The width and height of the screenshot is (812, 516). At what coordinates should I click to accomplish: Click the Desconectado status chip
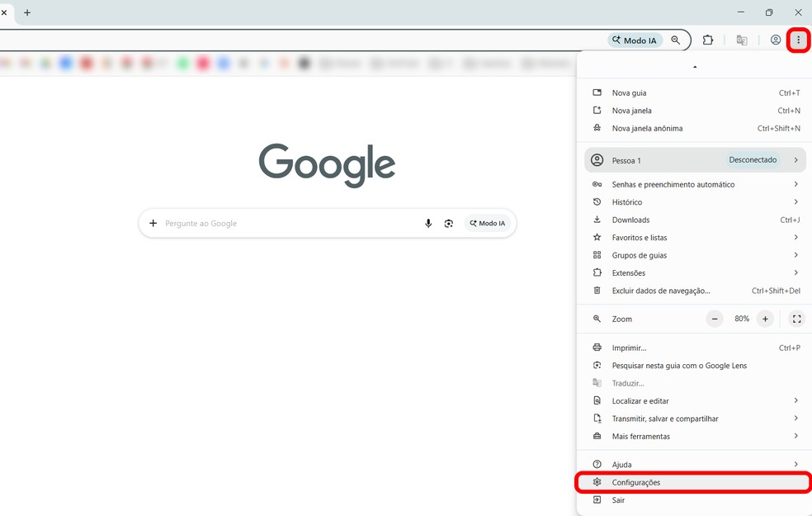(753, 160)
